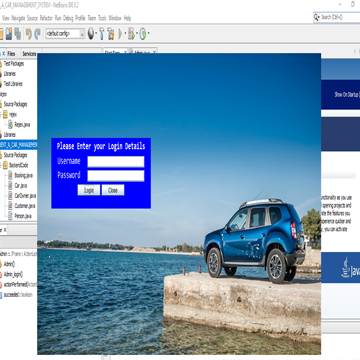Select Source Packages folder above BackendCode
Screen dimensions: 360x360
(x=15, y=155)
